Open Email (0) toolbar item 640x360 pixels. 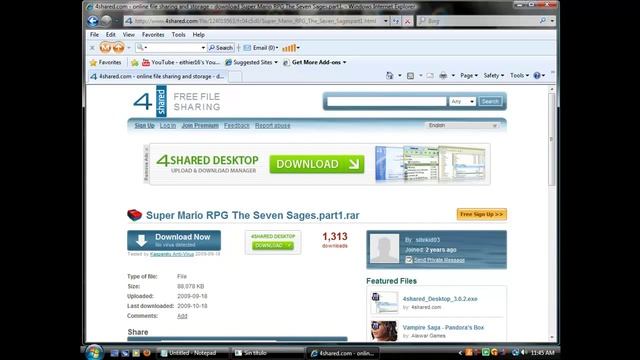pyautogui.click(x=261, y=48)
